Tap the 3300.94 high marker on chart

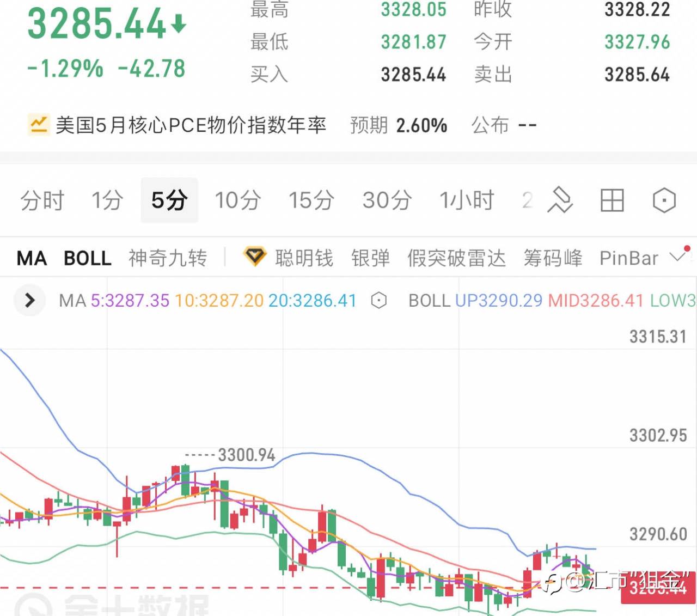[247, 455]
